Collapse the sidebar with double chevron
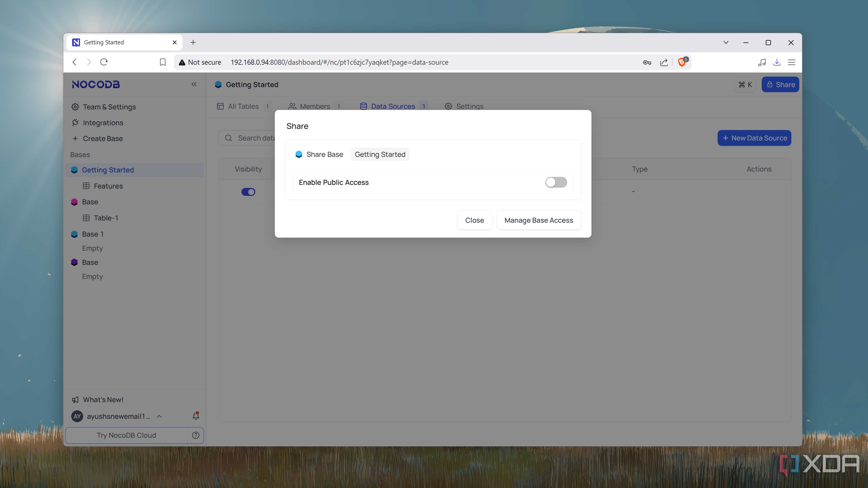 pyautogui.click(x=194, y=84)
